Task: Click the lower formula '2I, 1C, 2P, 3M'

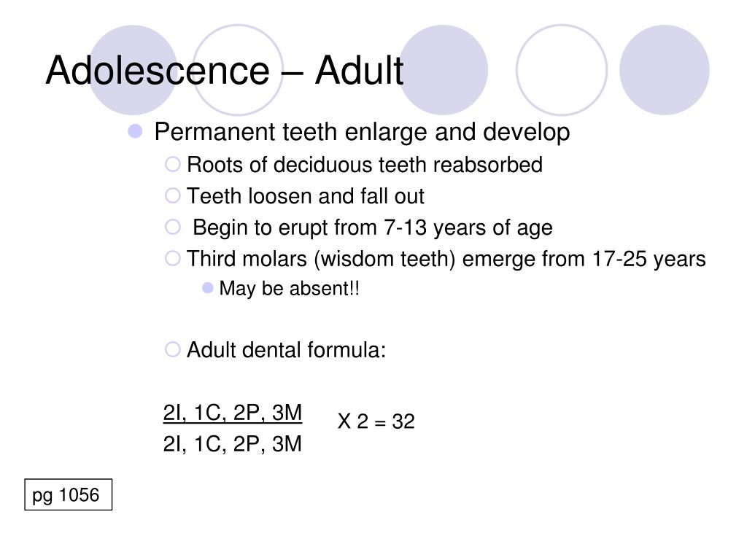Action: (x=233, y=444)
